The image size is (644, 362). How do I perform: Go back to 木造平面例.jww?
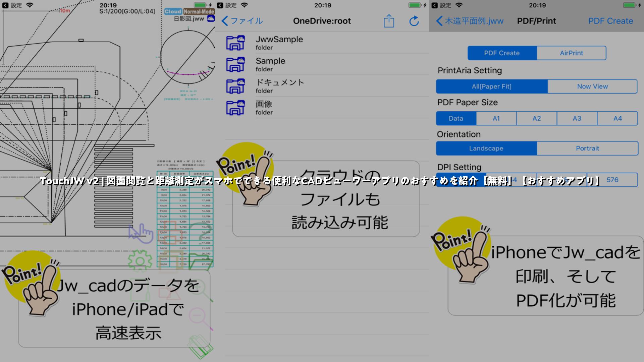click(470, 21)
